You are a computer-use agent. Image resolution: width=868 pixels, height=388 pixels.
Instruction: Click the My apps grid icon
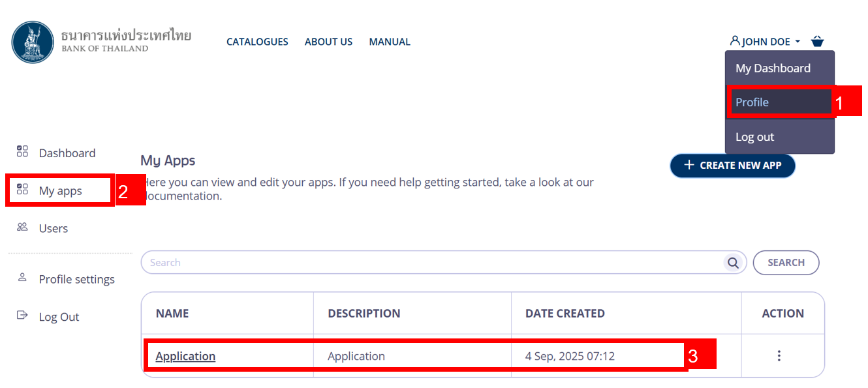22,190
